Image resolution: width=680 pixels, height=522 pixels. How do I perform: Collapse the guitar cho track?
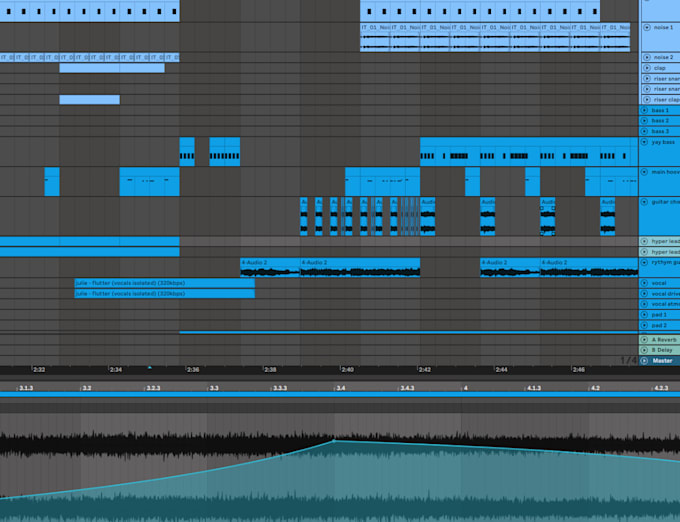(644, 202)
